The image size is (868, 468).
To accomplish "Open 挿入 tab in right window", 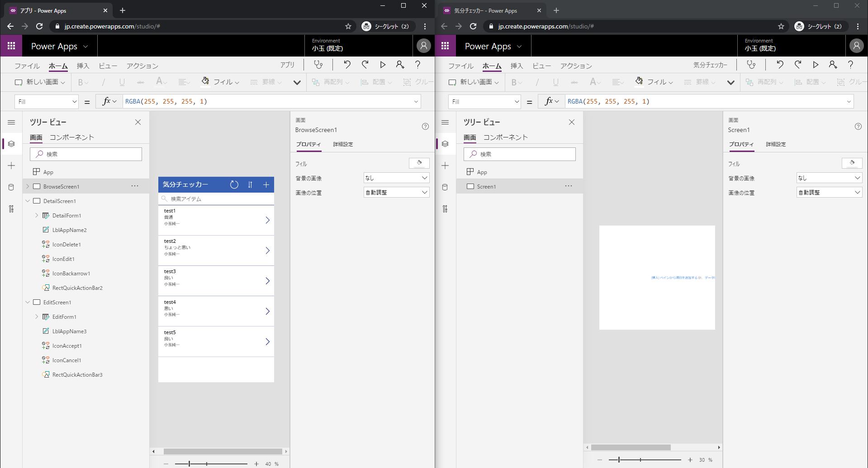I will coord(517,66).
